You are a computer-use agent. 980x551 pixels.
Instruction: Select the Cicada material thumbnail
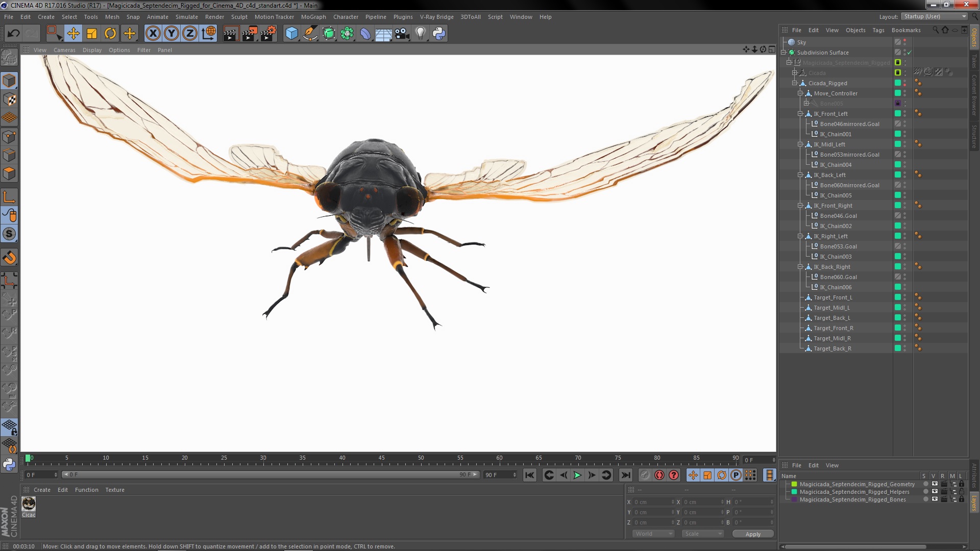29,504
